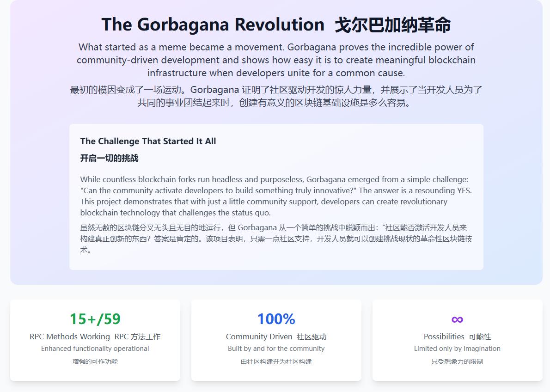Click the blue "100%" statistic

pos(276,319)
